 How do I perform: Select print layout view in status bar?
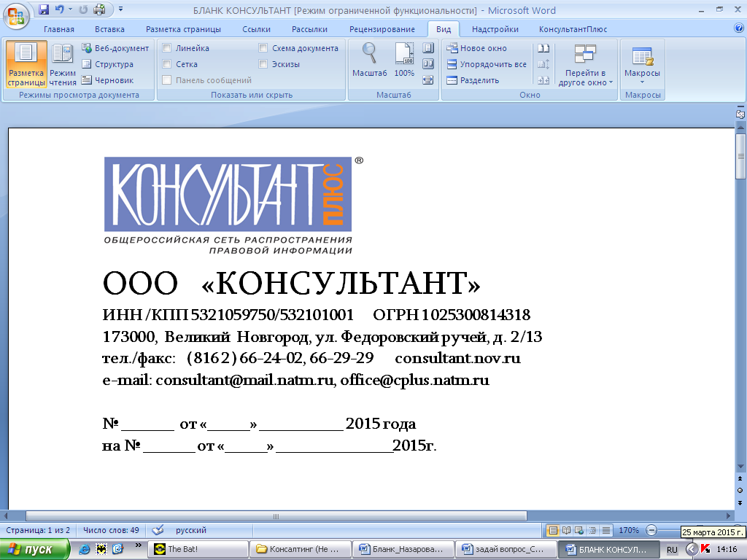[x=553, y=530]
